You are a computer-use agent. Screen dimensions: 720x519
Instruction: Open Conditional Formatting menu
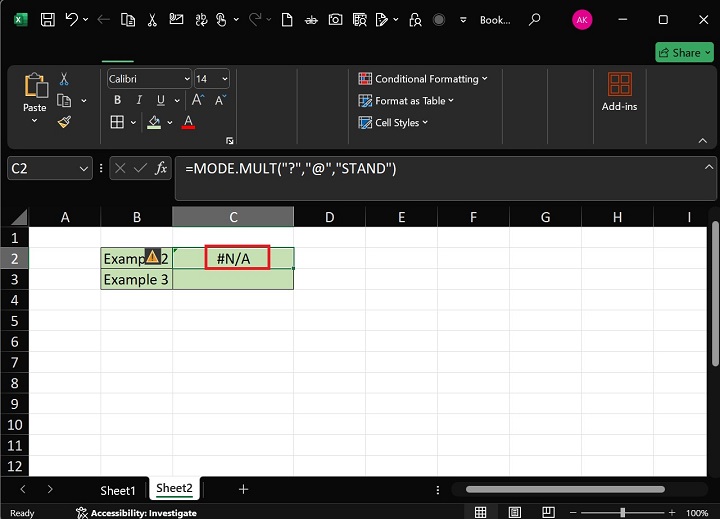click(x=422, y=79)
